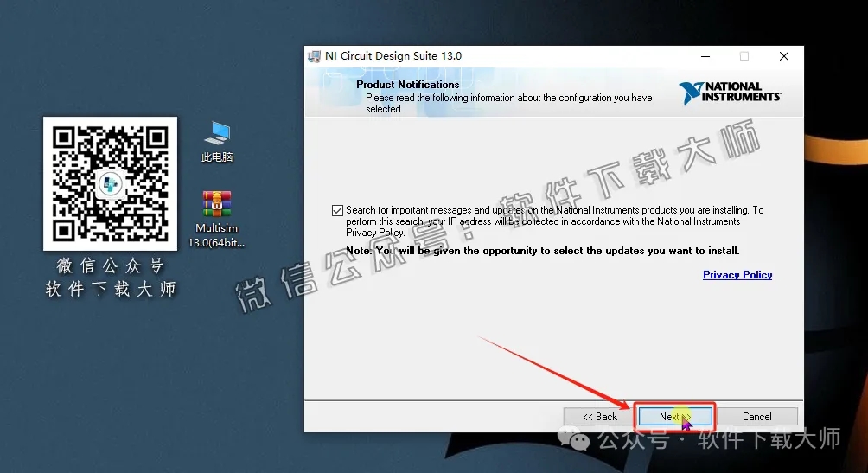Open the 此电脑 desktop icon

tap(217, 134)
